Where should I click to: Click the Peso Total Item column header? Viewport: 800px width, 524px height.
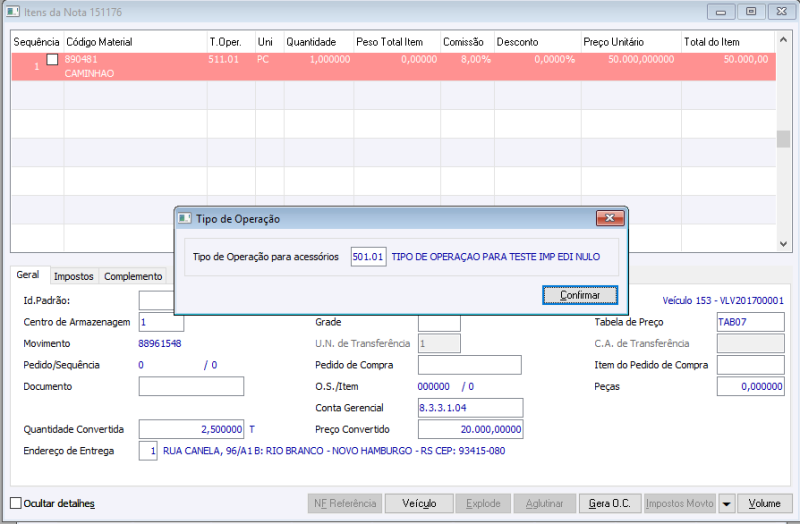[x=397, y=42]
